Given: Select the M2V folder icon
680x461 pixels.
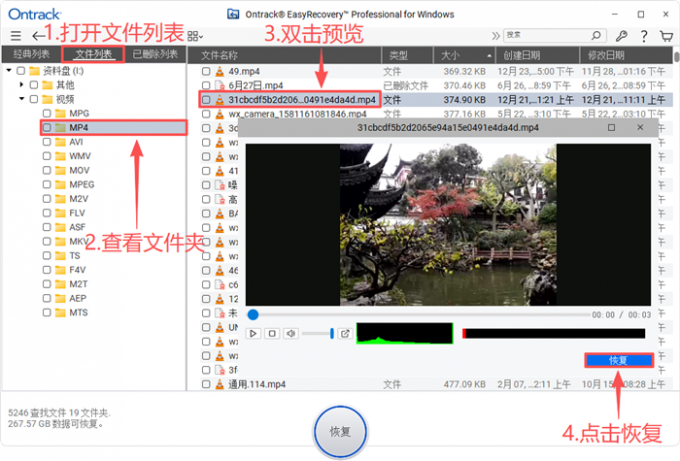Looking at the screenshot, I should coord(60,199).
